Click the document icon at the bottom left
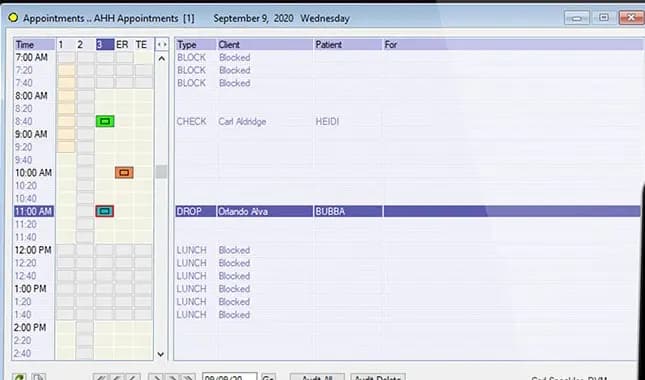 (39, 377)
